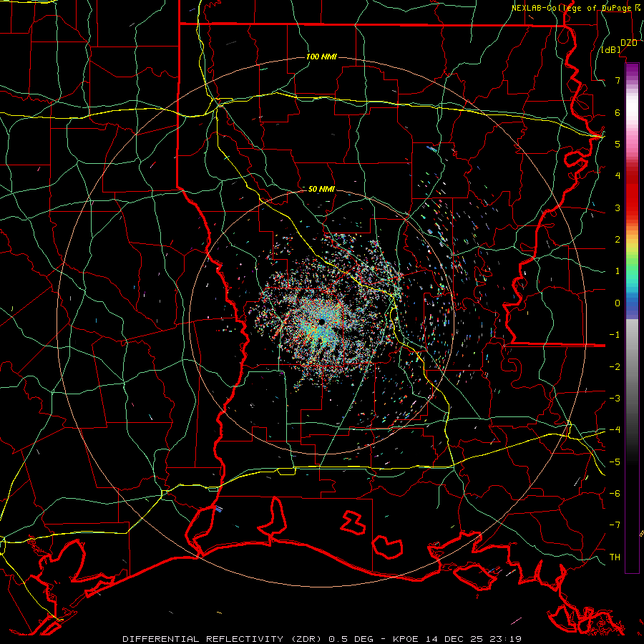Click the black radar site dot at the range ring center

321,321
